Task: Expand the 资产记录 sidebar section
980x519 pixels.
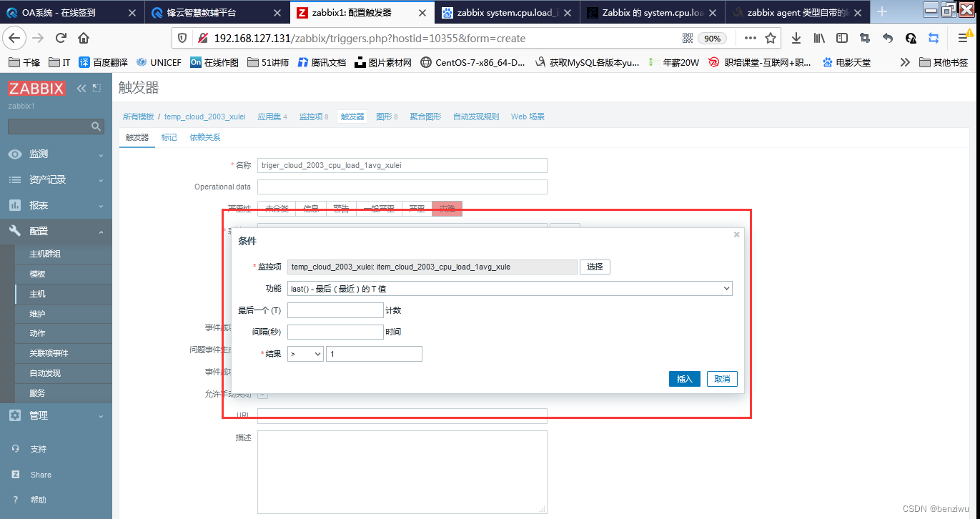Action: [x=56, y=180]
